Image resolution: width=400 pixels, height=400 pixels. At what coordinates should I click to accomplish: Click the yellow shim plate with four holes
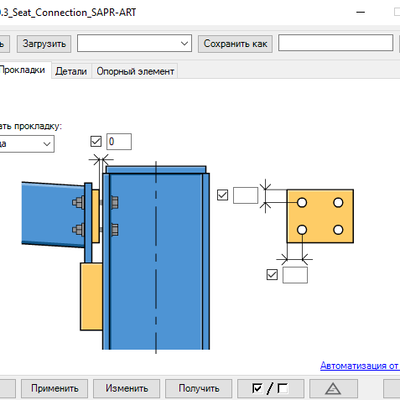point(320,216)
